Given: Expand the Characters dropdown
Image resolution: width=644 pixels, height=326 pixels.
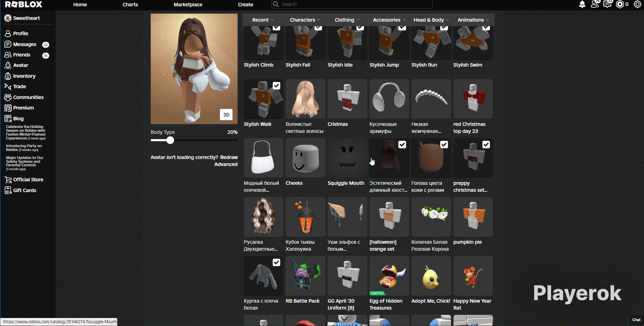Looking at the screenshot, I should click(x=305, y=20).
